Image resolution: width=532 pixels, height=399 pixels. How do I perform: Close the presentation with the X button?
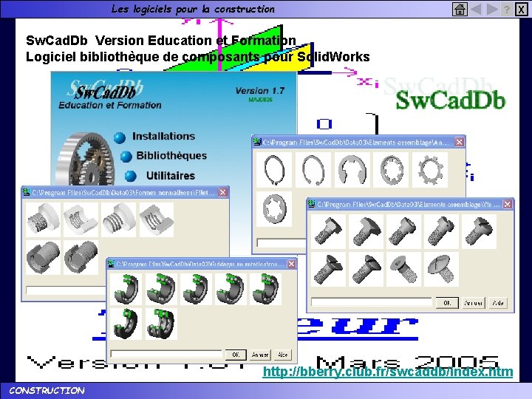[x=522, y=9]
